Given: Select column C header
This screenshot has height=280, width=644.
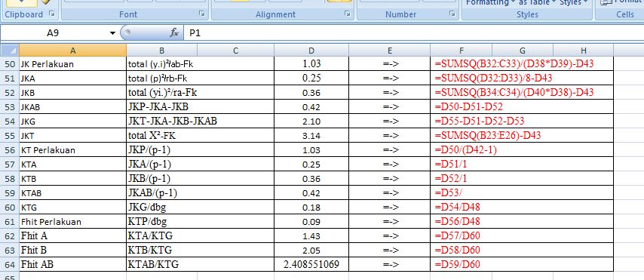Looking at the screenshot, I should pyautogui.click(x=236, y=51).
